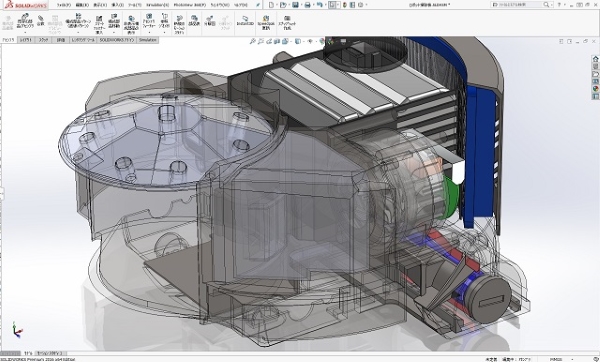The height and width of the screenshot is (362, 600).
Task: Click the SOLIDWORKS search input field
Action: point(517,5)
